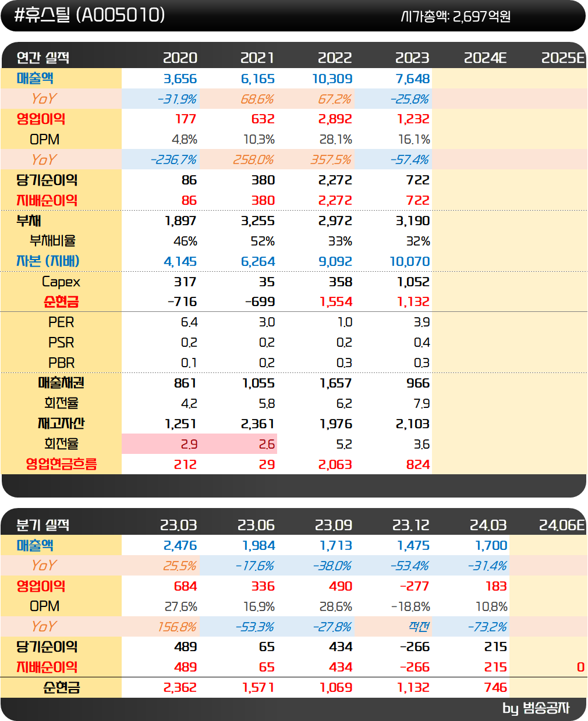Select the liabilities value '2,972'
Screen dimensions: 588x721
tap(335, 221)
